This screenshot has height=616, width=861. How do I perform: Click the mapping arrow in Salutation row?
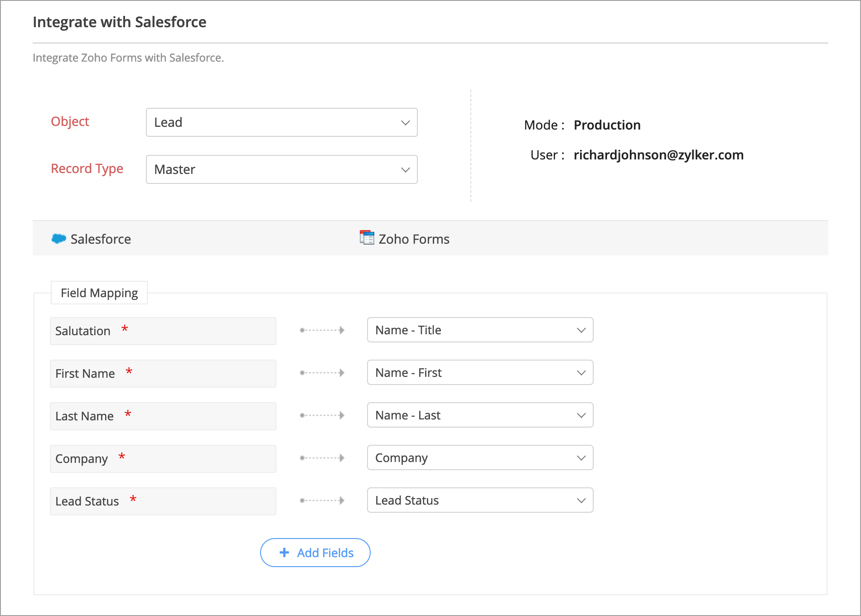click(x=322, y=330)
